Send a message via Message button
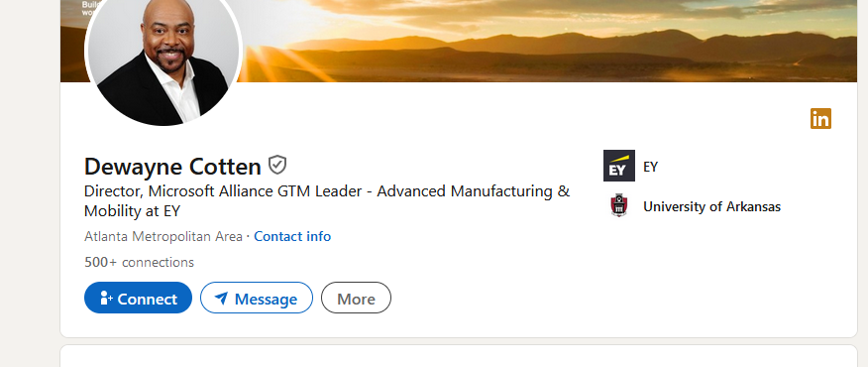 pyautogui.click(x=257, y=298)
